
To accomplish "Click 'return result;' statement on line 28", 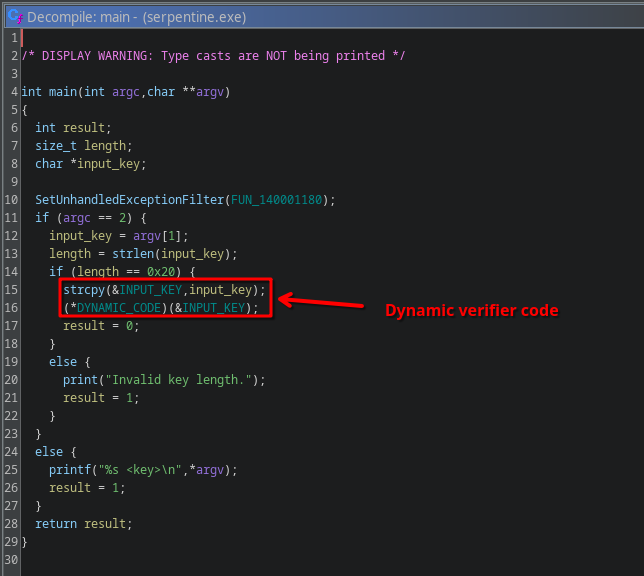I will [x=84, y=524].
